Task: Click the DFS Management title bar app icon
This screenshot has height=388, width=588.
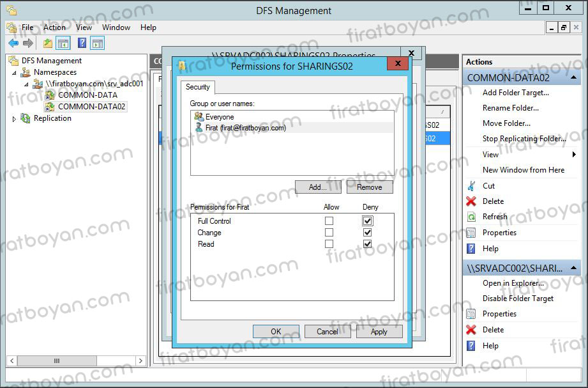Action: click(x=11, y=10)
